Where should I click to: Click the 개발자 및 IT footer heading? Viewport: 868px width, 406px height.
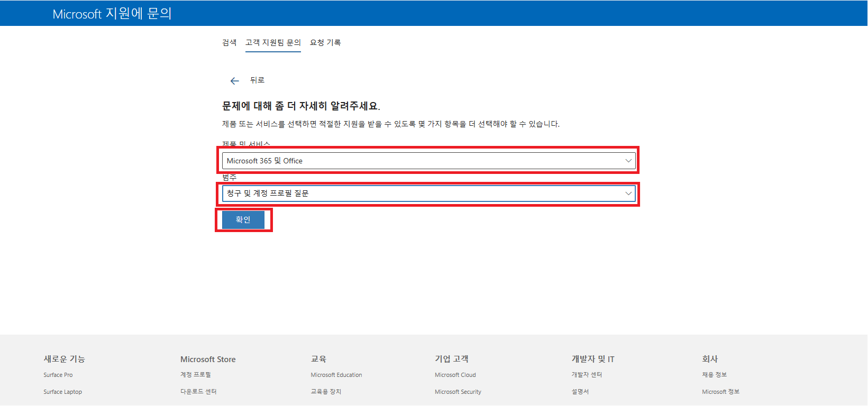tap(593, 359)
